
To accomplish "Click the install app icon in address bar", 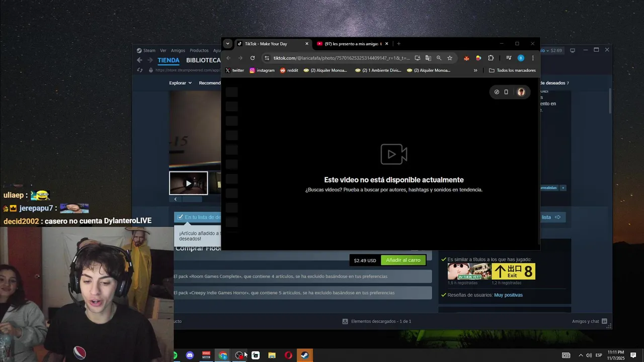I will [x=418, y=58].
